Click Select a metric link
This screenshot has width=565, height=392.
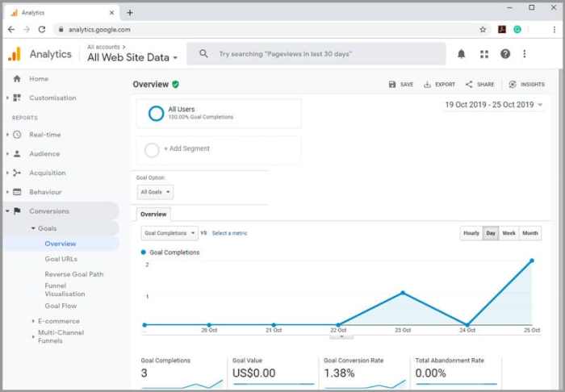point(230,233)
